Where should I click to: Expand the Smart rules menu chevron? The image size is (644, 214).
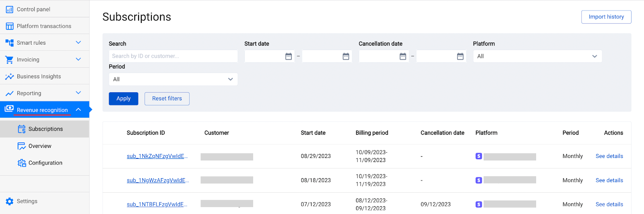point(78,43)
